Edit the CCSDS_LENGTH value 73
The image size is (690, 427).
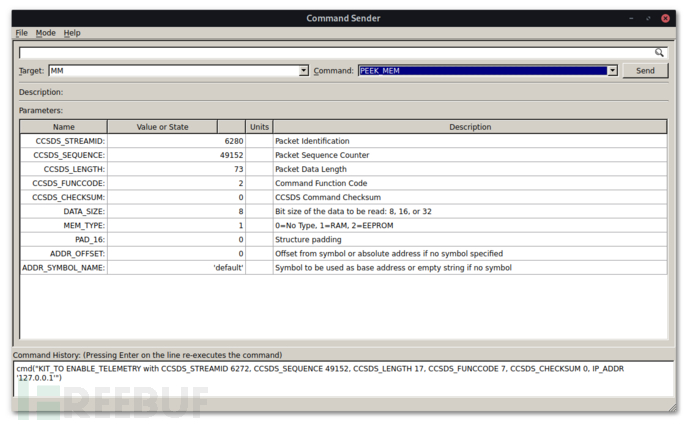tap(176, 169)
